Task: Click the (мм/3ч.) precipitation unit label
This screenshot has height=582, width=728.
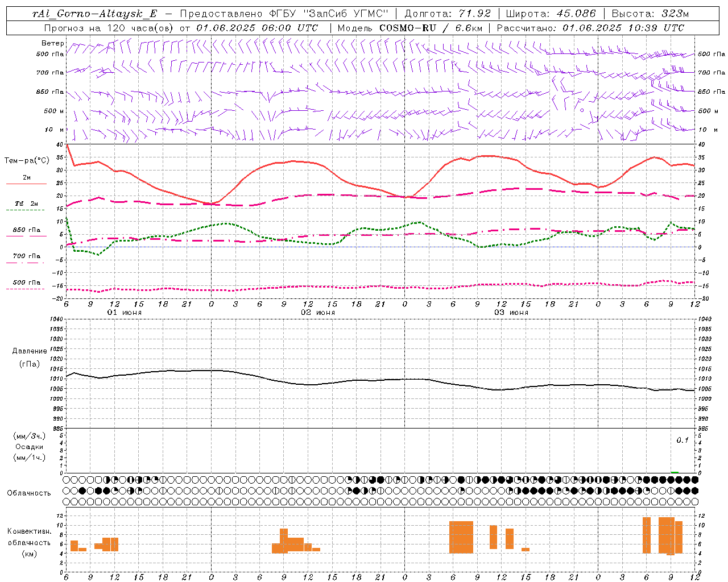Action: [x=30, y=436]
